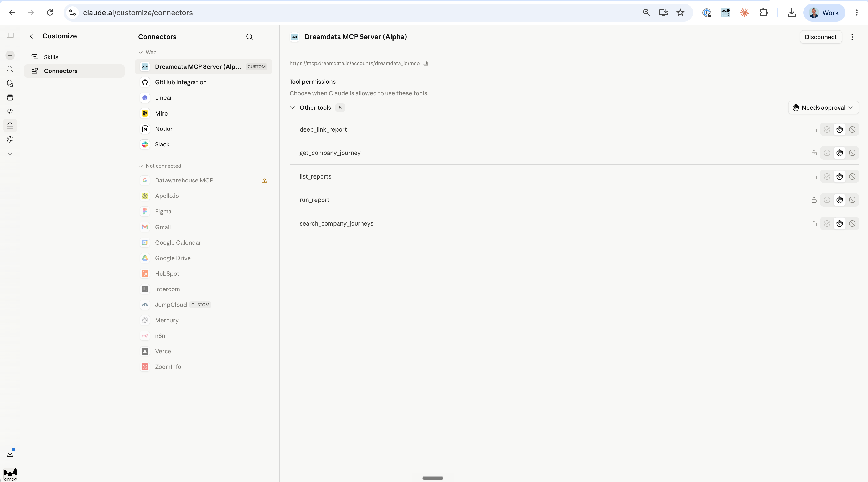Click lock icon on deep_link_report row

point(814,130)
